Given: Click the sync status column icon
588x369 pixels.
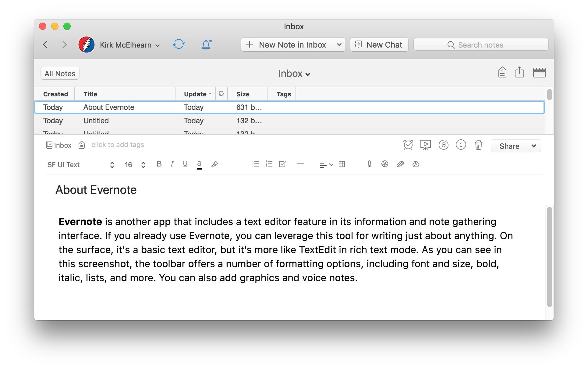Looking at the screenshot, I should coord(221,94).
